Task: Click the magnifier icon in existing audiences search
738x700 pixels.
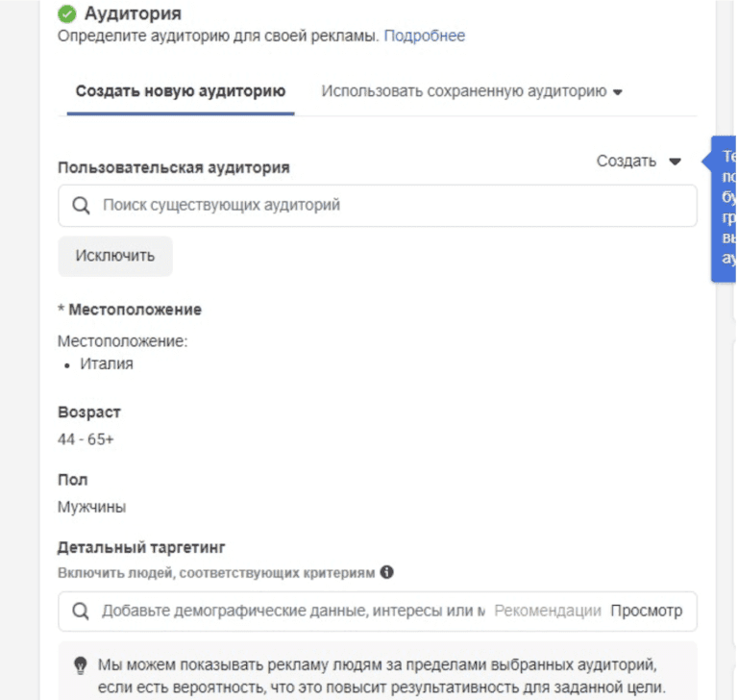Action: [81, 206]
